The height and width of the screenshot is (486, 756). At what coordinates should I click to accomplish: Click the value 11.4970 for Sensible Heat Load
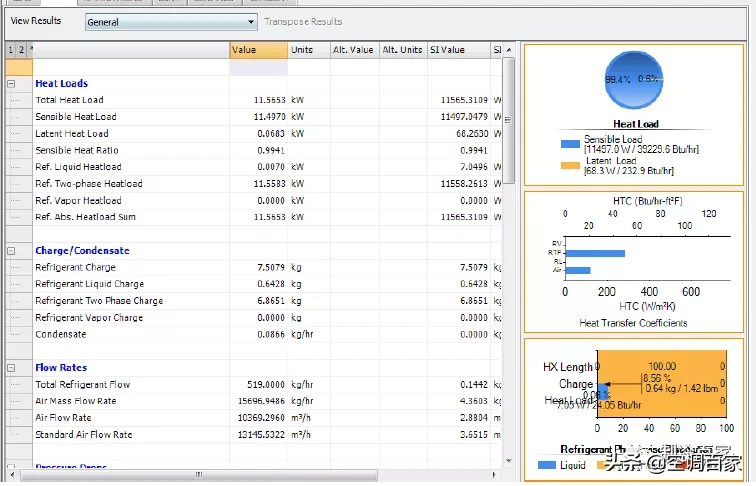coord(270,117)
